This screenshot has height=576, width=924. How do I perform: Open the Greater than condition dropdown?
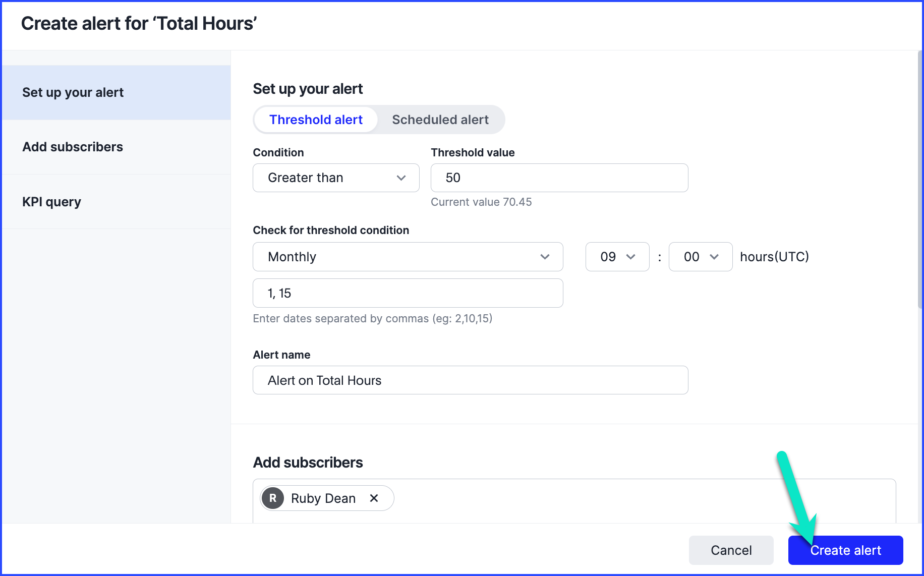[335, 178]
